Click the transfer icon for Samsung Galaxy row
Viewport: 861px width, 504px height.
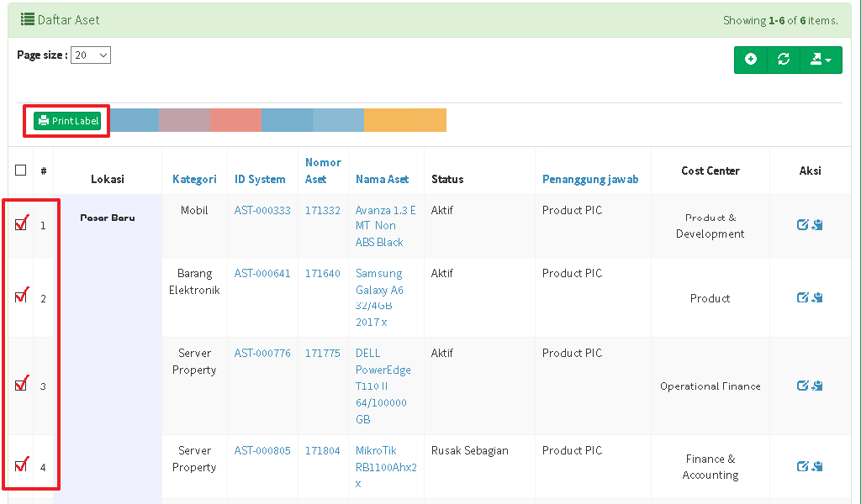coord(817,298)
